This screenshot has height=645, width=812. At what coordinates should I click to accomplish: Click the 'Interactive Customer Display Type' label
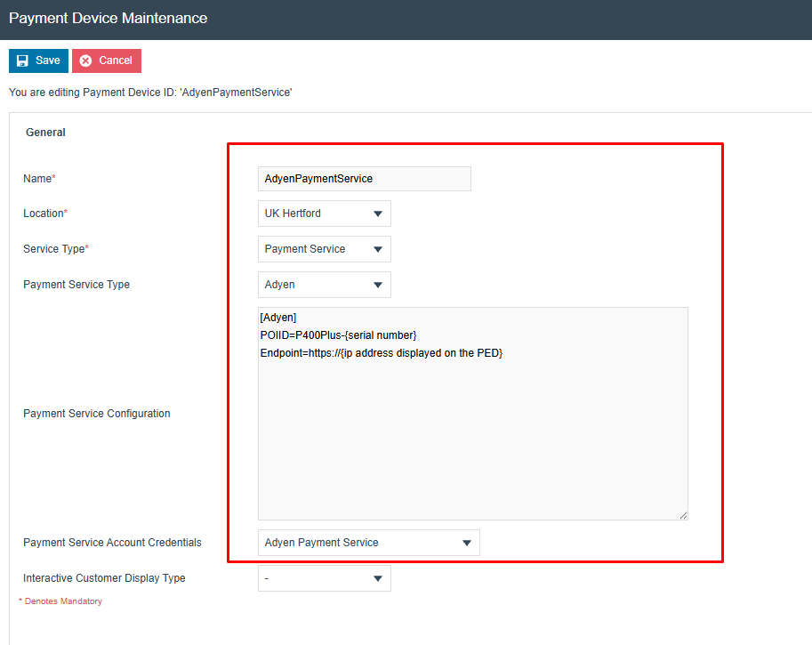(104, 578)
